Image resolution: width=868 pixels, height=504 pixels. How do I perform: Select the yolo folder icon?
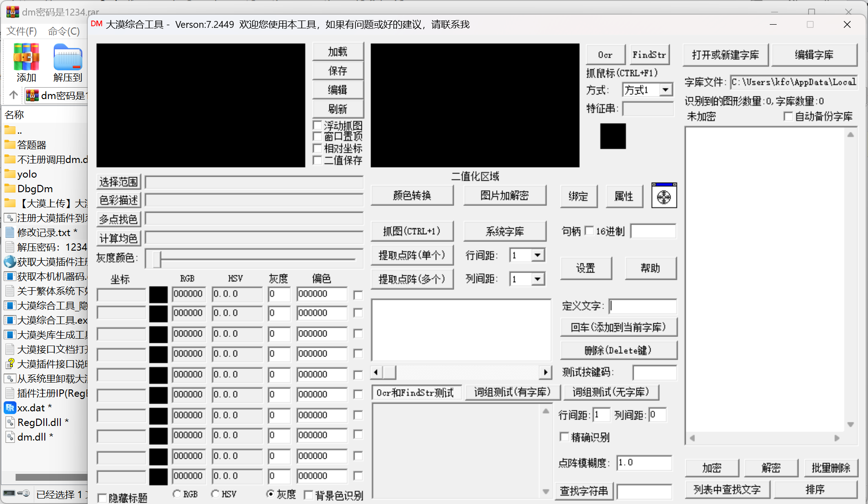10,174
